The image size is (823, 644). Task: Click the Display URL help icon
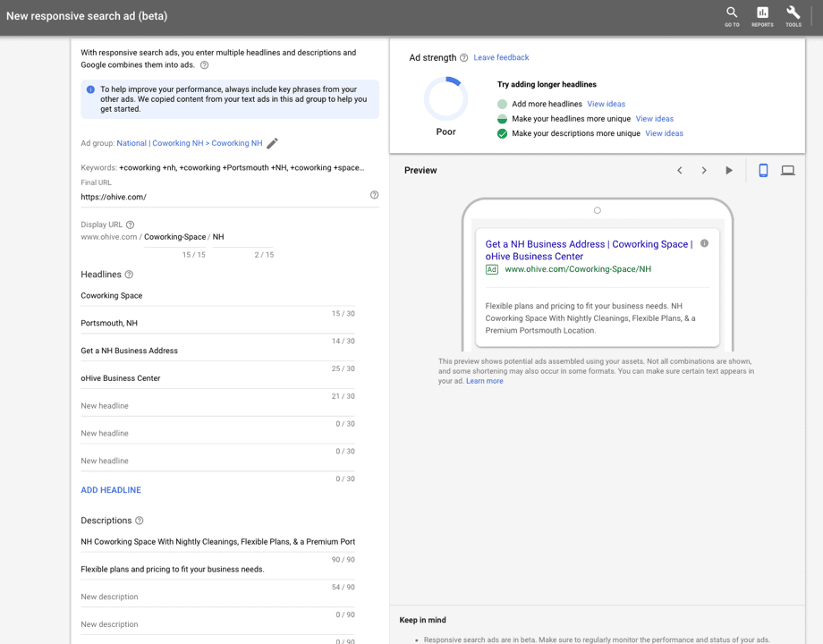click(x=131, y=225)
